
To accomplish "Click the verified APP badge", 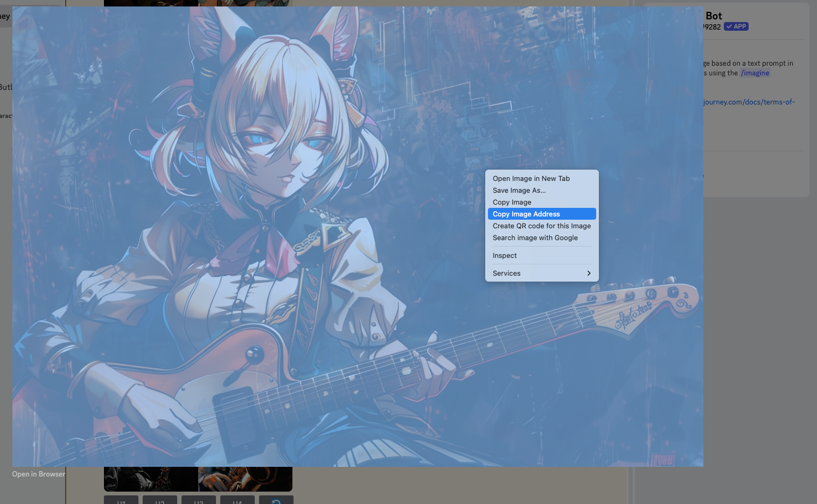I will tap(736, 26).
